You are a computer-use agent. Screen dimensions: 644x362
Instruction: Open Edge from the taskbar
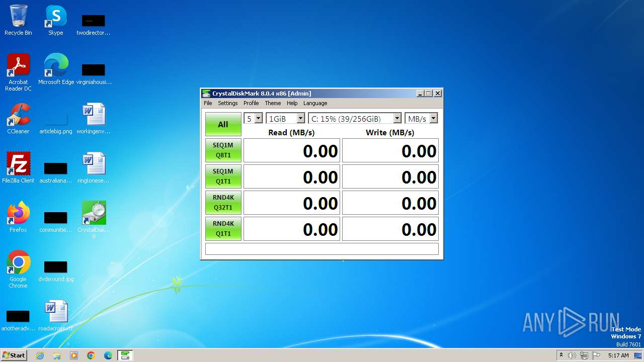pyautogui.click(x=108, y=355)
